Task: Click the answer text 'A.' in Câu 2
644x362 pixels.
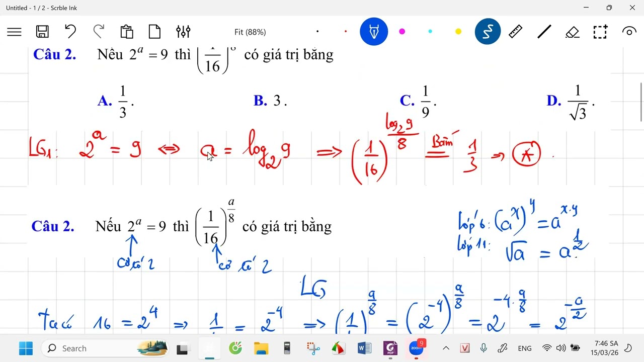Action: (x=105, y=101)
